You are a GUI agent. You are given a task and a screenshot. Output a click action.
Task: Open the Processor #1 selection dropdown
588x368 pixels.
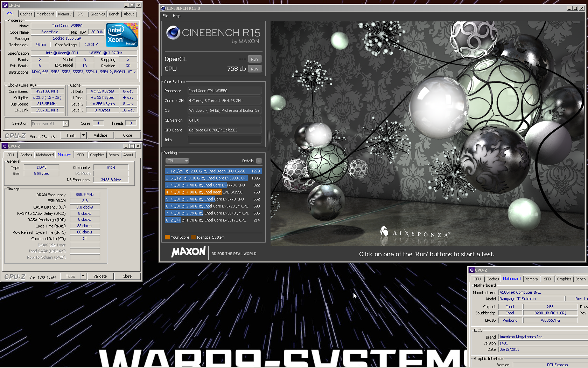65,123
